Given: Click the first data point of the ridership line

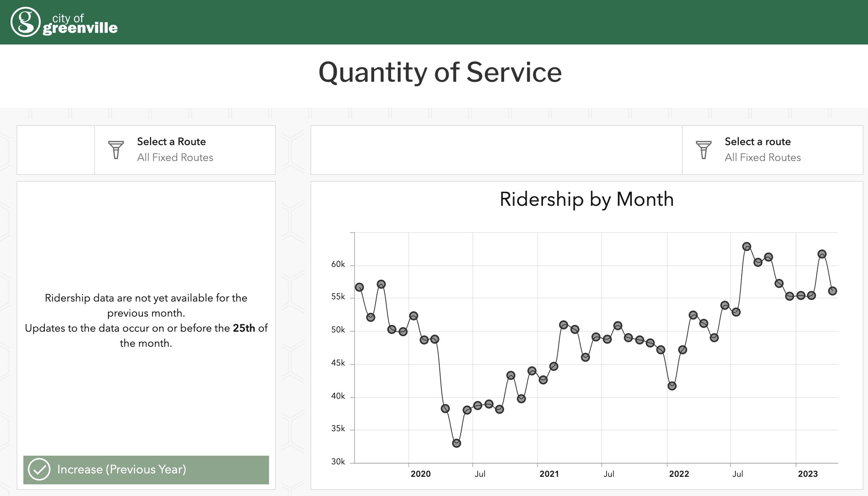Looking at the screenshot, I should 359,287.
